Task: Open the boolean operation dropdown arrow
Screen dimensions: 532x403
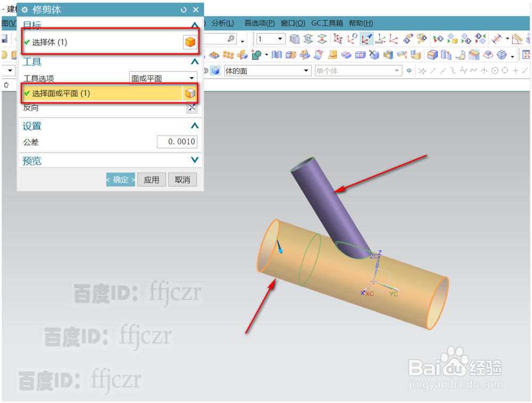Action: pyautogui.click(x=267, y=55)
